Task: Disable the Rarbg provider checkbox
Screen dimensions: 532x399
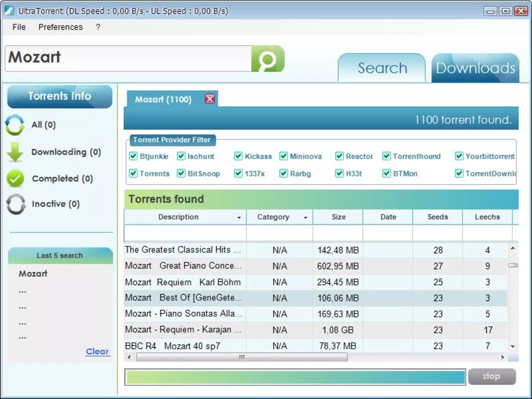Action: click(284, 174)
